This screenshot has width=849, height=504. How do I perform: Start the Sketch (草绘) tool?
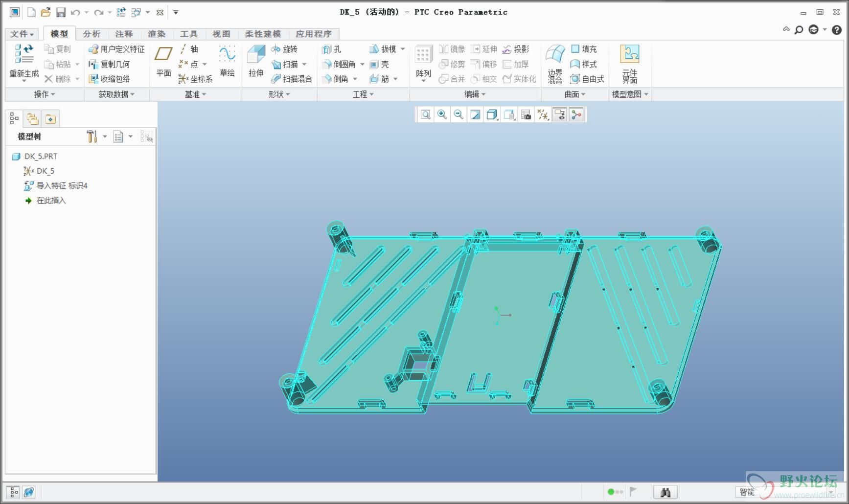[x=227, y=61]
